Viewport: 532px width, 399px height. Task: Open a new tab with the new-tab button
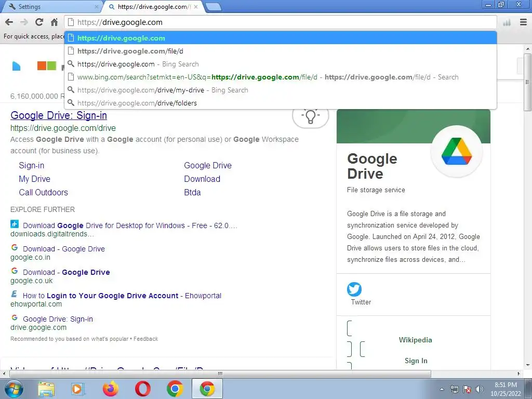pyautogui.click(x=214, y=7)
